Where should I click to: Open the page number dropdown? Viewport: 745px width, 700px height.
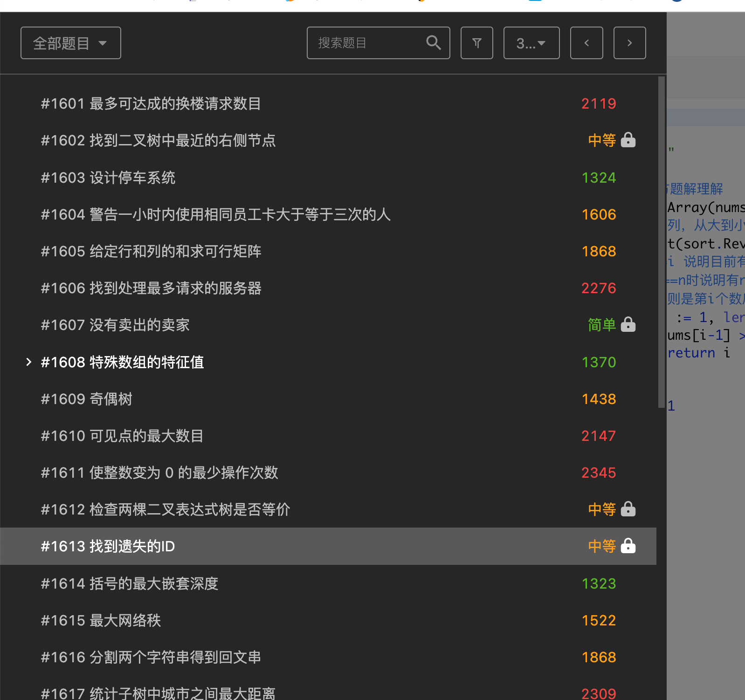[531, 43]
